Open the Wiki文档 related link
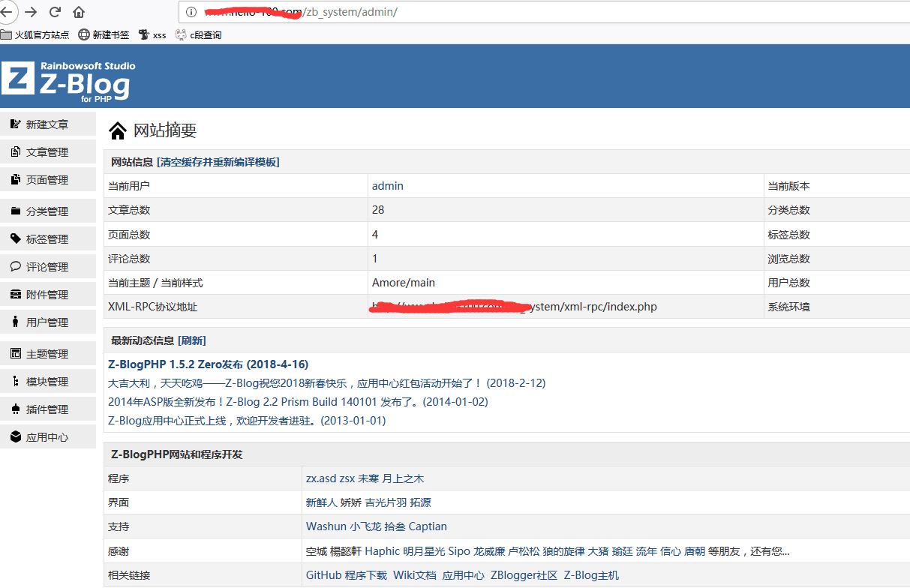 click(415, 575)
